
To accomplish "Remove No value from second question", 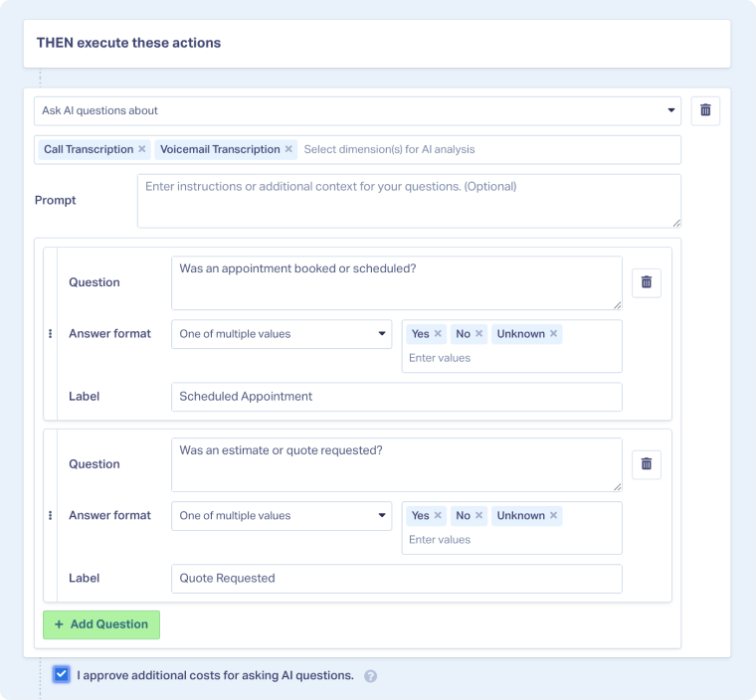I will click(478, 516).
